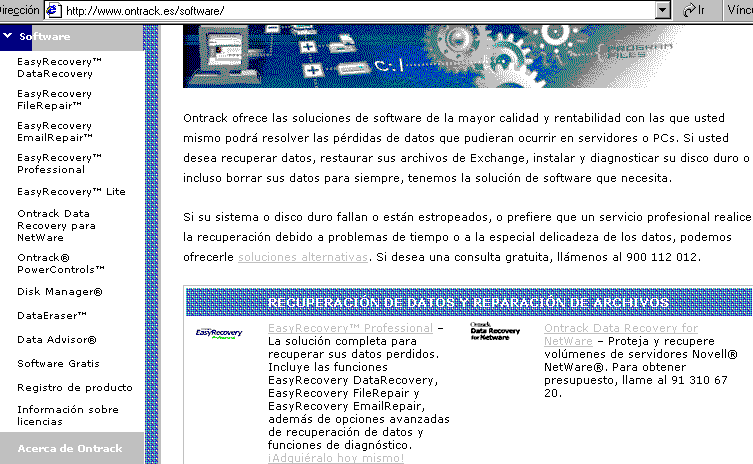The width and height of the screenshot is (753, 464).
Task: Open Ontrack Data Recovery para NetWare sidebar item
Action: (x=56, y=225)
